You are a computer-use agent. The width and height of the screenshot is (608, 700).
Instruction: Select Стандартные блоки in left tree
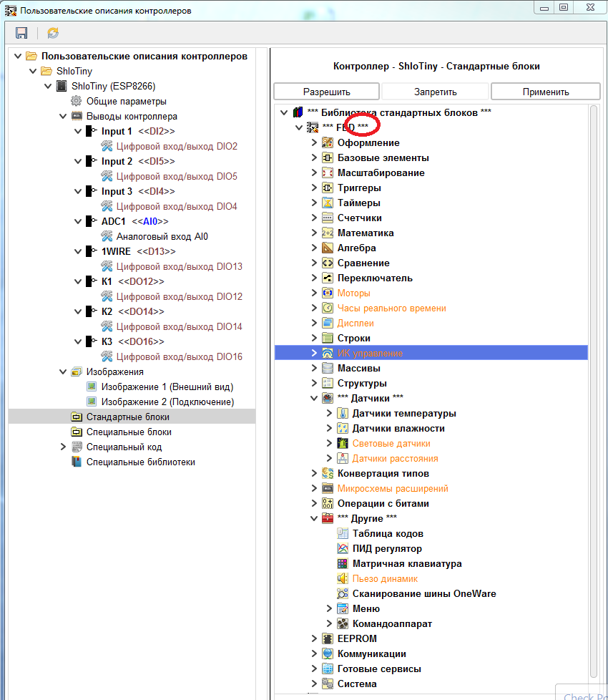tap(127, 417)
